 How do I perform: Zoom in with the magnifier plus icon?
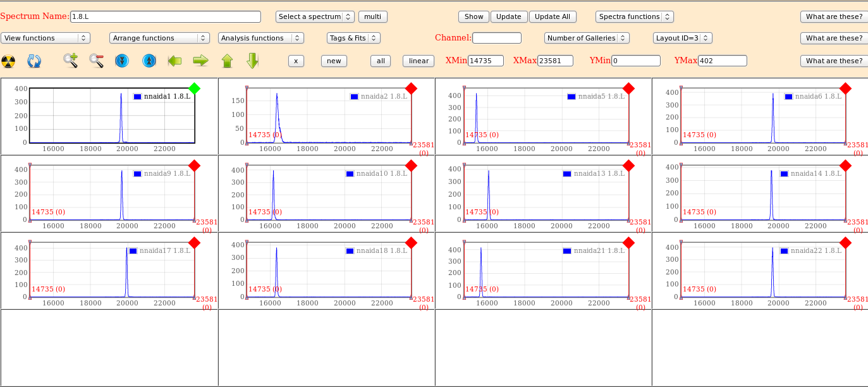tap(70, 61)
